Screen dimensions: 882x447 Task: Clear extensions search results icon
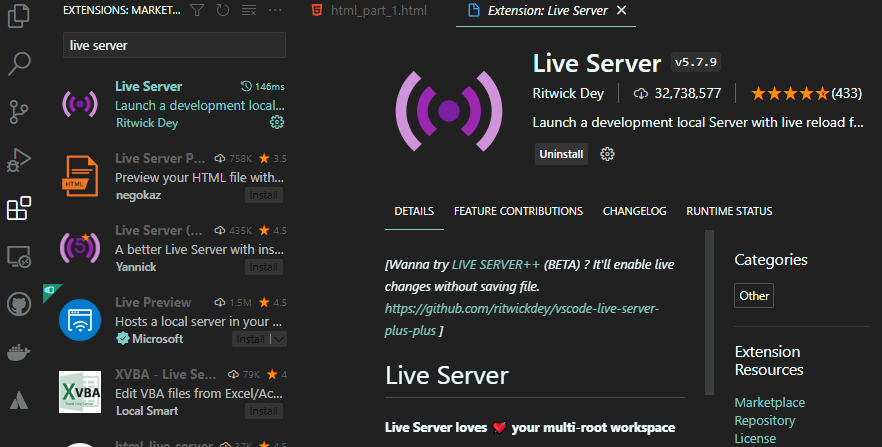(249, 10)
